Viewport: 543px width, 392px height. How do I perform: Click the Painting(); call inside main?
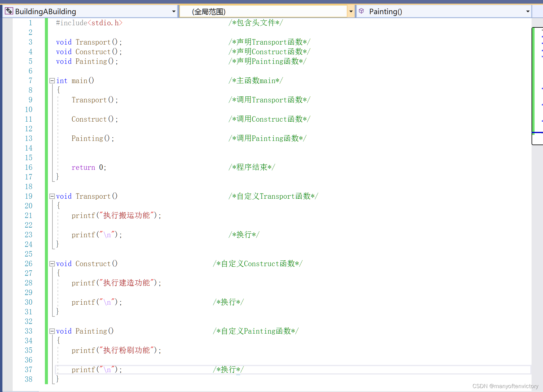point(93,138)
